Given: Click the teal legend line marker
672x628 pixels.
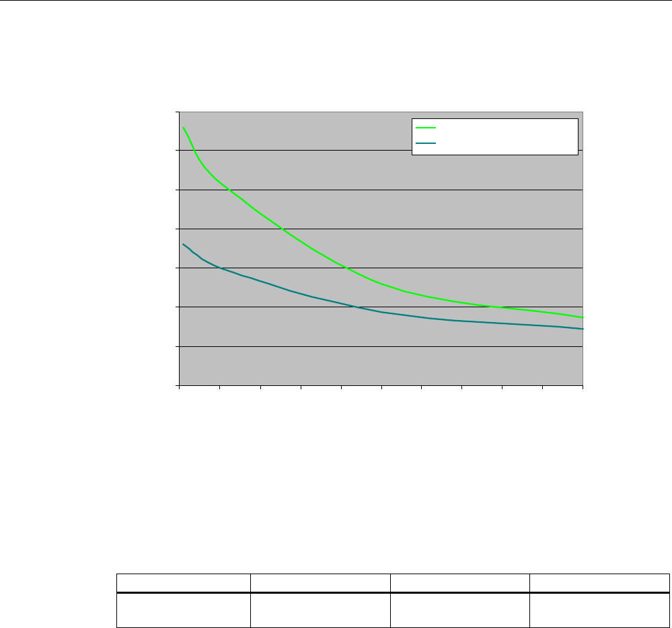Looking at the screenshot, I should pos(426,143).
